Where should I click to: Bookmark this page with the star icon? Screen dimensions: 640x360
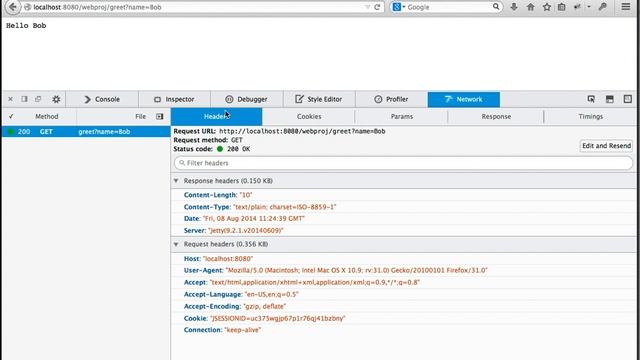[x=547, y=7]
